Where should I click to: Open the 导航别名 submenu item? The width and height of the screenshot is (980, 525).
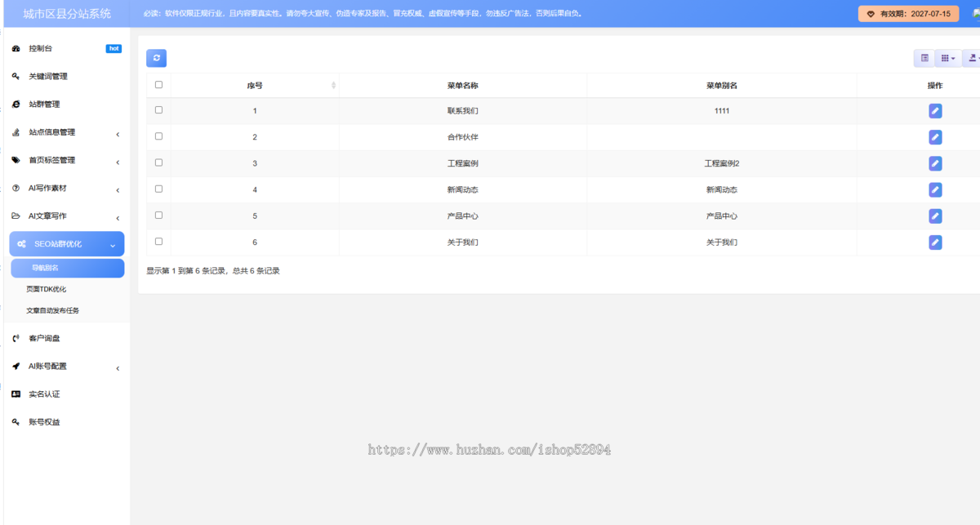pyautogui.click(x=67, y=268)
